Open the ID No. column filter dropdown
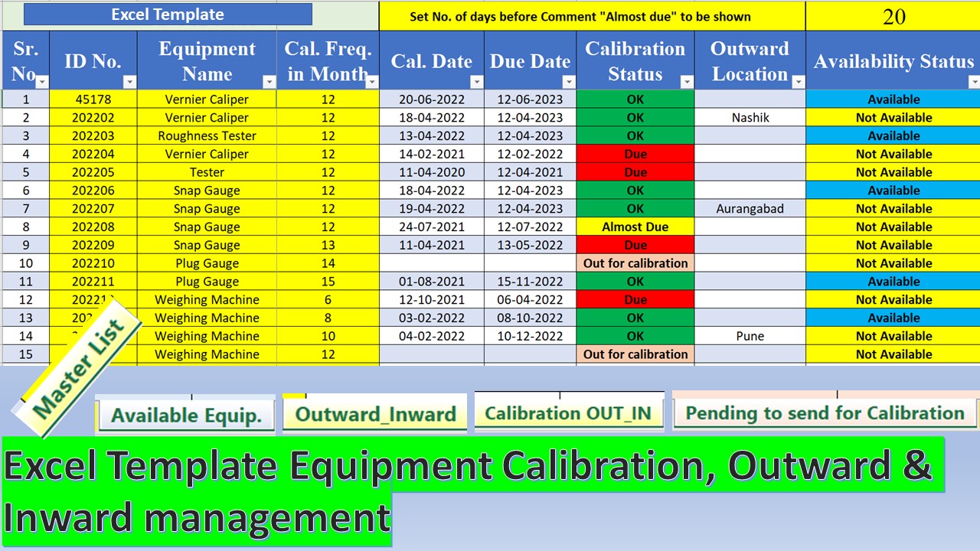The width and height of the screenshot is (980, 551). tap(129, 82)
